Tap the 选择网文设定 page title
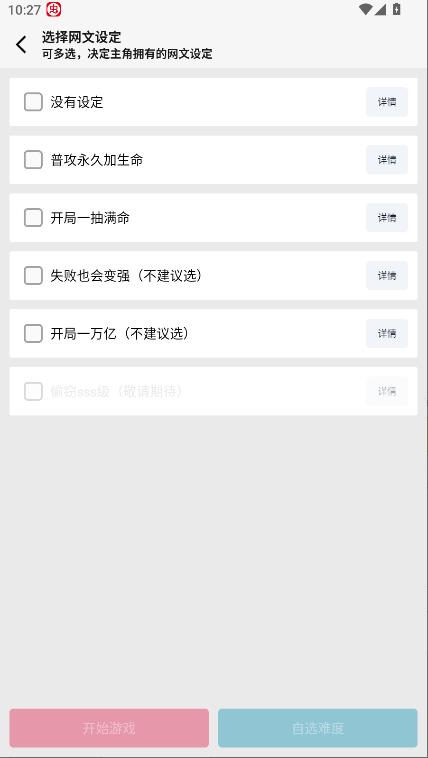Screen dimensions: 428x758 click(81, 37)
